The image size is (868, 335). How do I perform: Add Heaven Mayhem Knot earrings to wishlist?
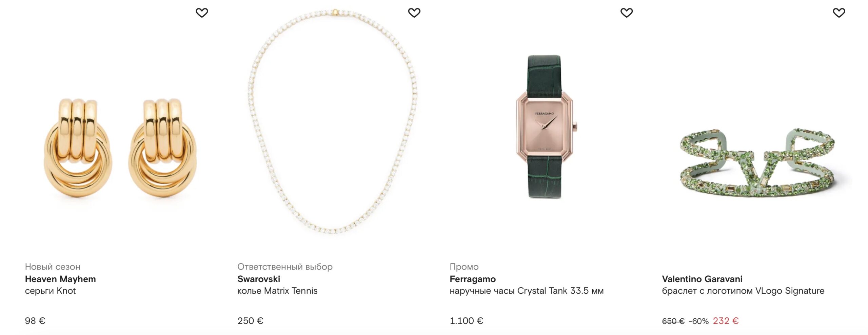click(x=202, y=13)
